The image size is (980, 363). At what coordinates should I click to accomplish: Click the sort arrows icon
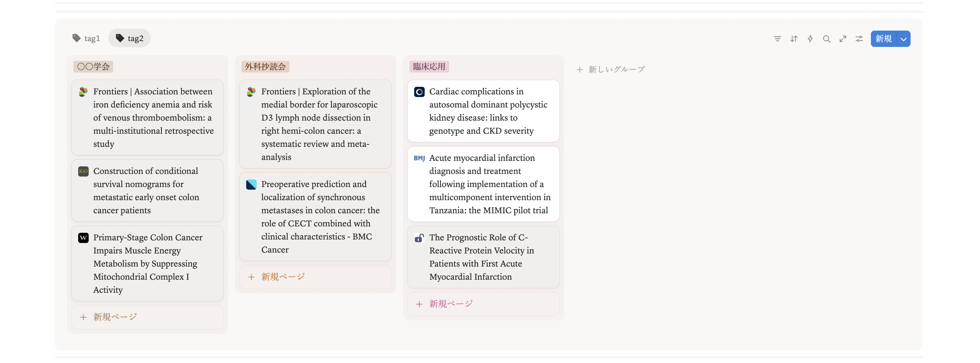(794, 39)
